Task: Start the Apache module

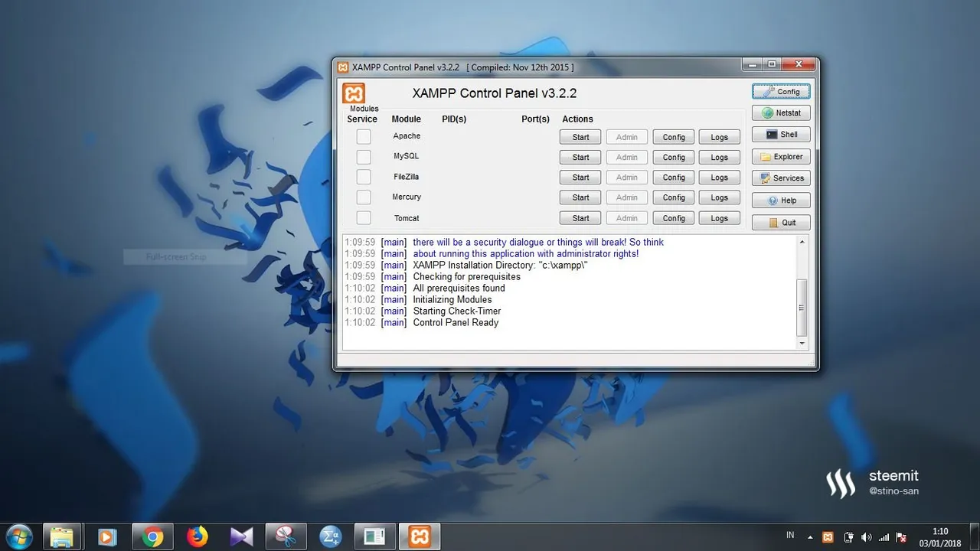Action: (x=581, y=137)
